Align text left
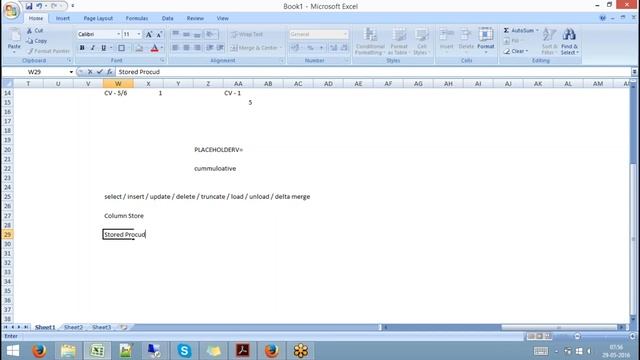The width and height of the screenshot is (640, 360). coord(176,48)
